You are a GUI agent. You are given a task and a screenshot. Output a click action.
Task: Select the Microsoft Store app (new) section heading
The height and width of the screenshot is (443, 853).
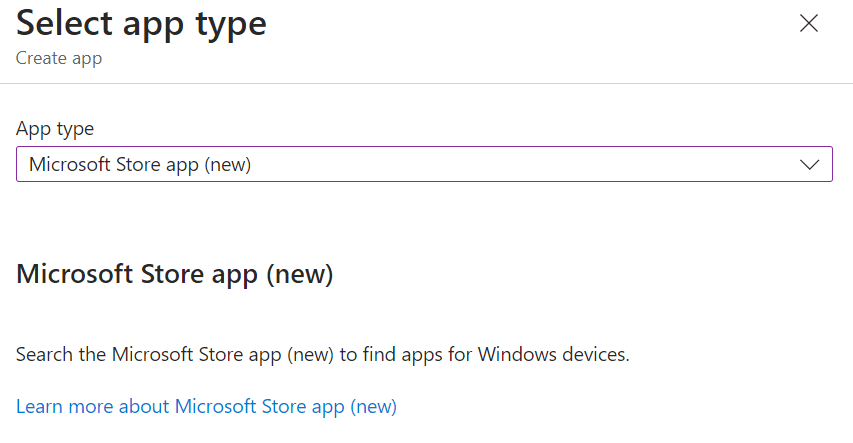point(175,274)
